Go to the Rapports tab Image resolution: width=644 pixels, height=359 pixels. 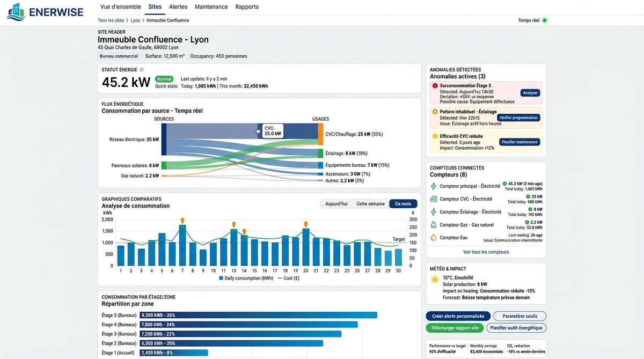click(x=247, y=7)
